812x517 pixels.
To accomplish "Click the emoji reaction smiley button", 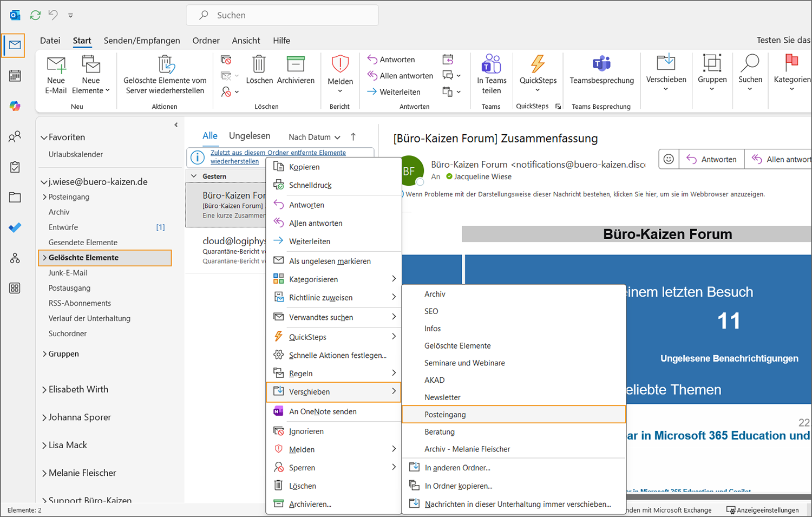I will tap(669, 159).
